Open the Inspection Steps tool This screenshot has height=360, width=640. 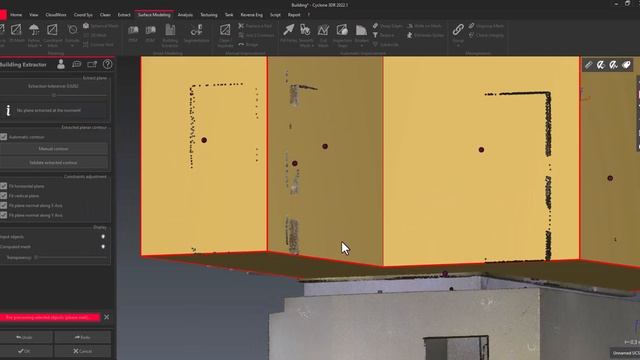pyautogui.click(x=342, y=35)
